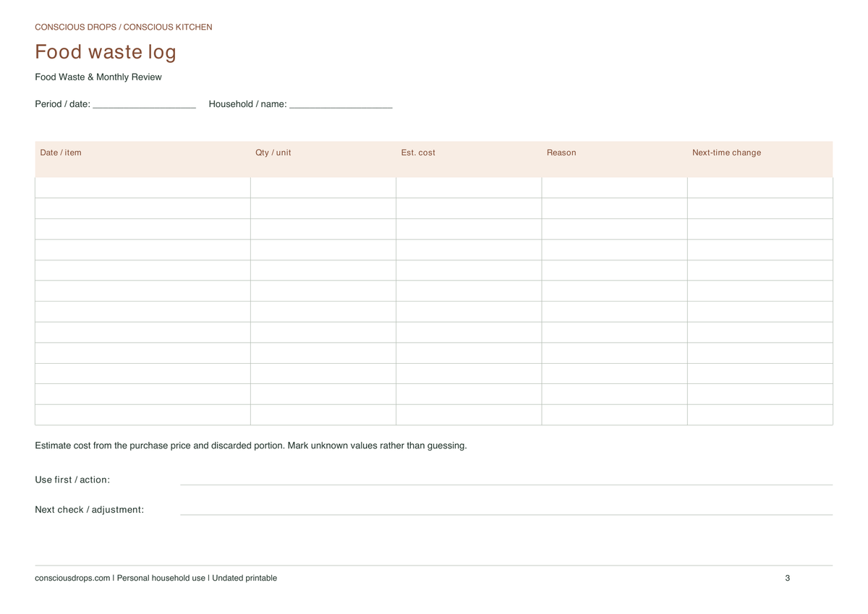Viewport: 868px width, 614px height.
Task: Click the 'Food waste log' title
Action: point(106,52)
